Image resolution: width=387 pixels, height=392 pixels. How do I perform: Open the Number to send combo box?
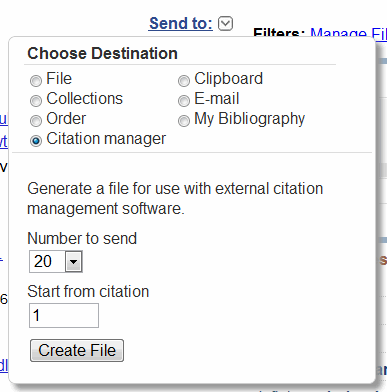tap(56, 262)
